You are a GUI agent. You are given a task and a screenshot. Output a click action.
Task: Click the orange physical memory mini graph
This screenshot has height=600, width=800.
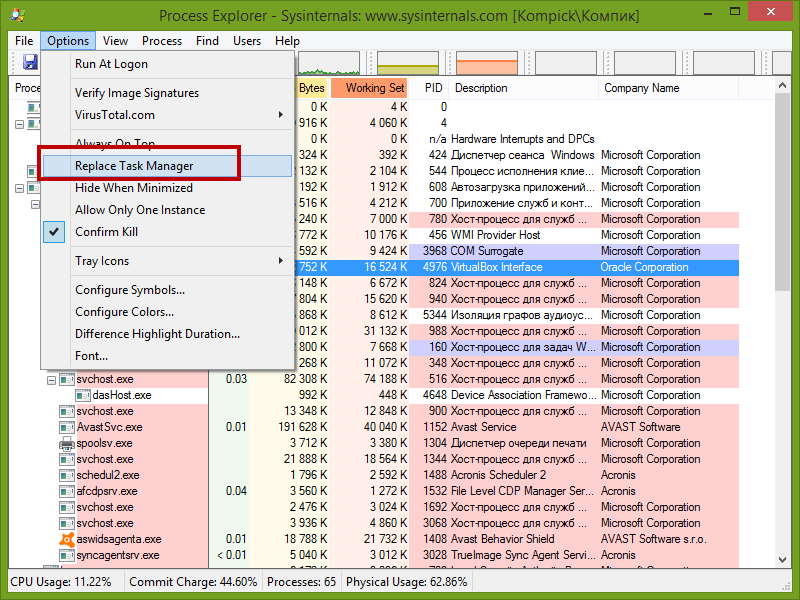pyautogui.click(x=487, y=63)
